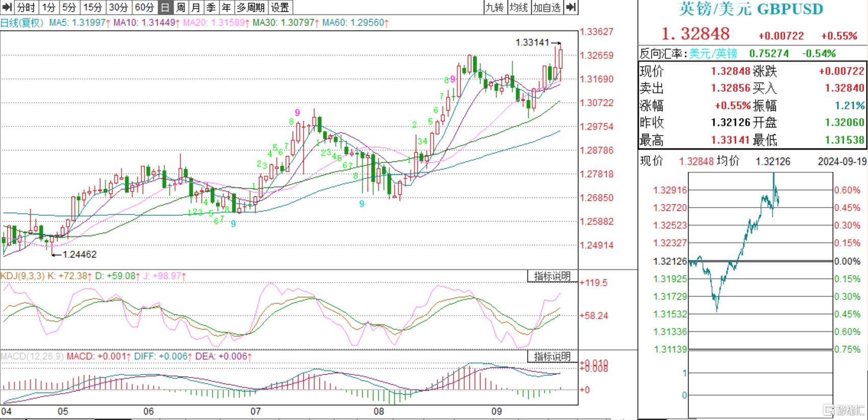Click the 卖出 1.32856 quote cell

[x=695, y=88]
